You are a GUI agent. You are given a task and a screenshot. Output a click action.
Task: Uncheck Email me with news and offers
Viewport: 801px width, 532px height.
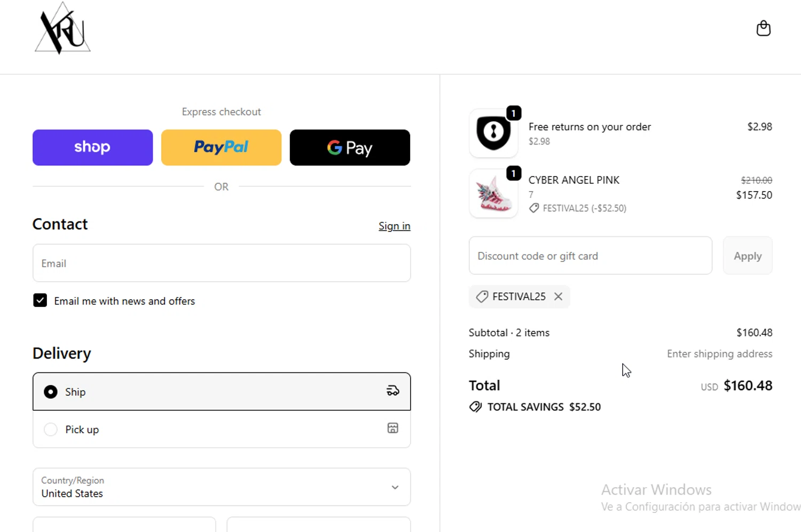tap(40, 300)
